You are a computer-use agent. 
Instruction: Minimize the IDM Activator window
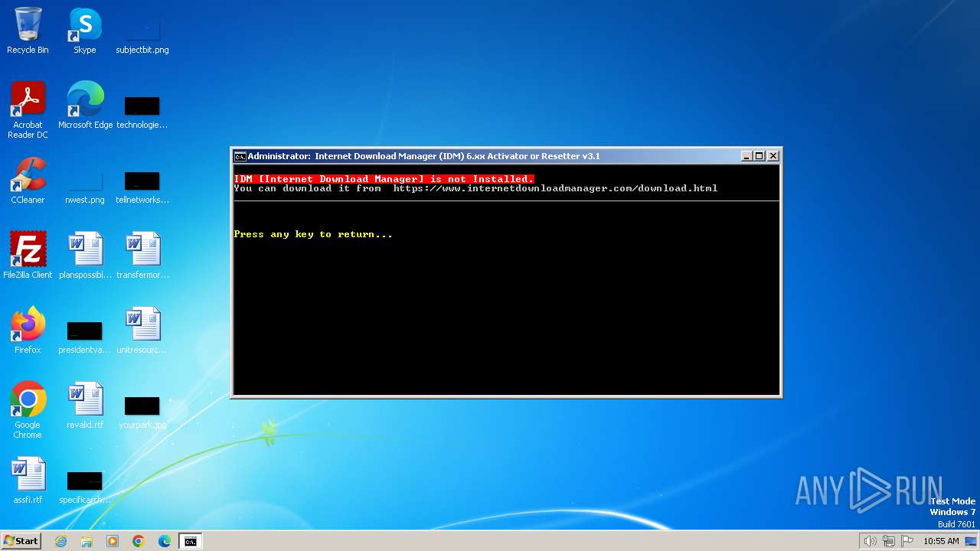pos(746,156)
